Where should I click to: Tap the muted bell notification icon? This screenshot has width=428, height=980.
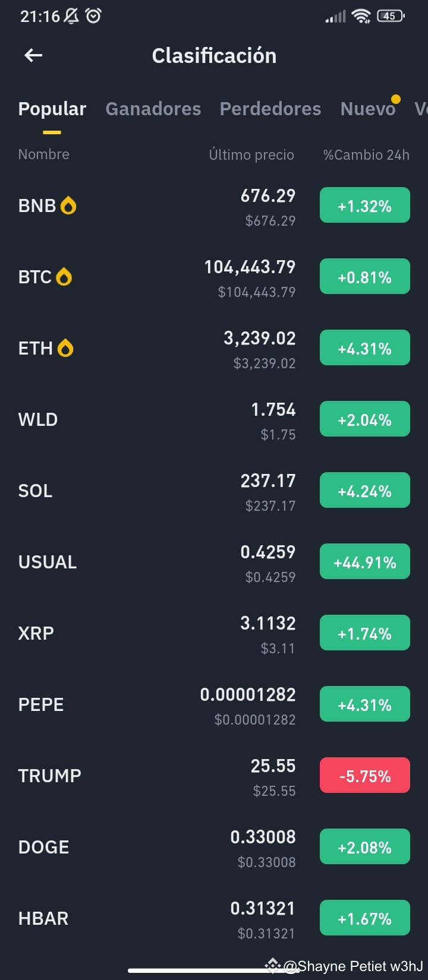point(71,16)
